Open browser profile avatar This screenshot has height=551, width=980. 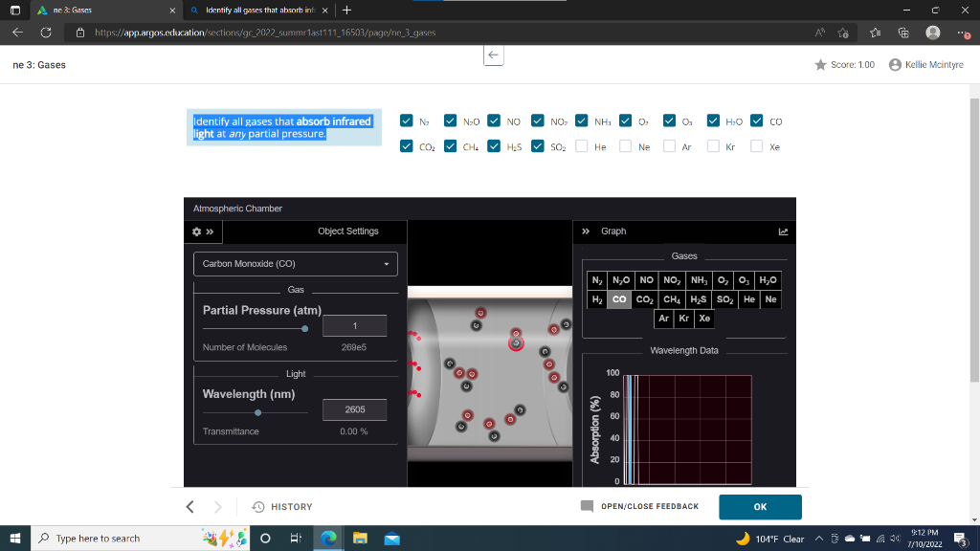(x=932, y=33)
